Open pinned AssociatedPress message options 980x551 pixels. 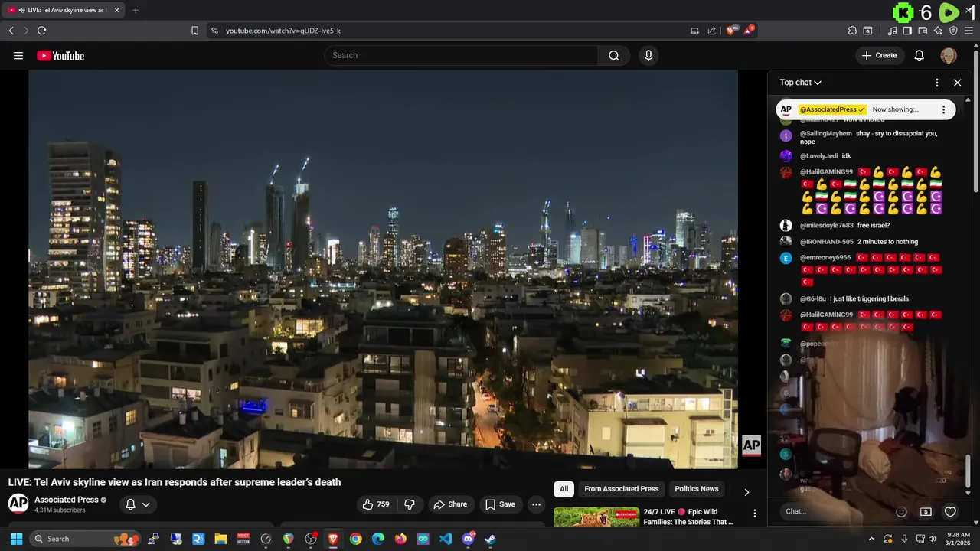pos(943,109)
